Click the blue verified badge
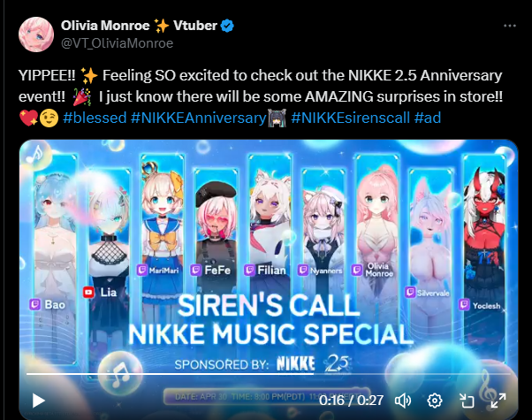The width and height of the screenshot is (532, 420). (x=227, y=26)
